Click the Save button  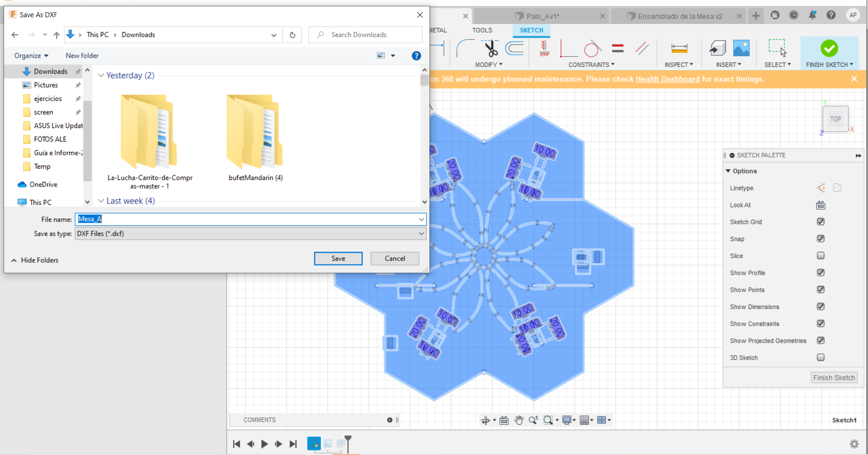[338, 259]
